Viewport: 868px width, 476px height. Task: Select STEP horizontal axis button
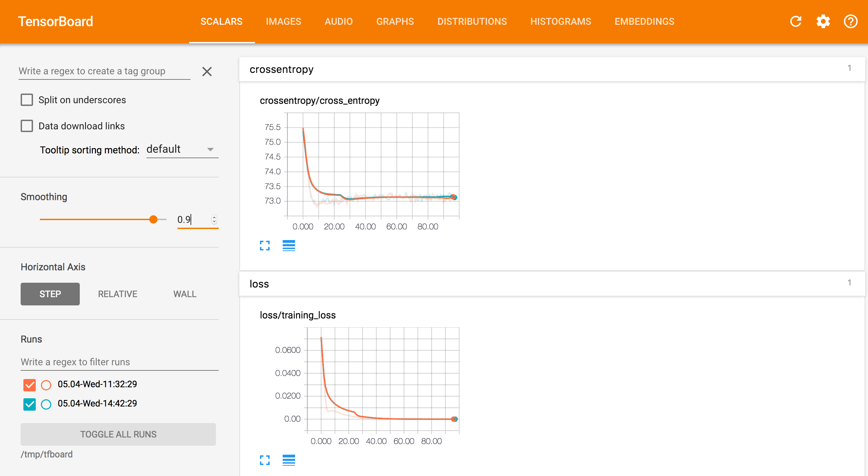50,294
